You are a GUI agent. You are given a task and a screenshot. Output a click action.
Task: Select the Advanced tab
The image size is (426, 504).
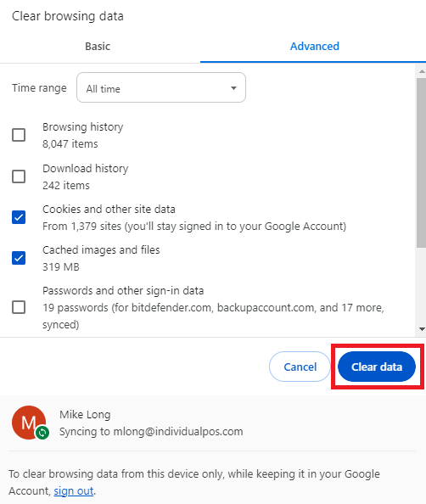tap(315, 47)
